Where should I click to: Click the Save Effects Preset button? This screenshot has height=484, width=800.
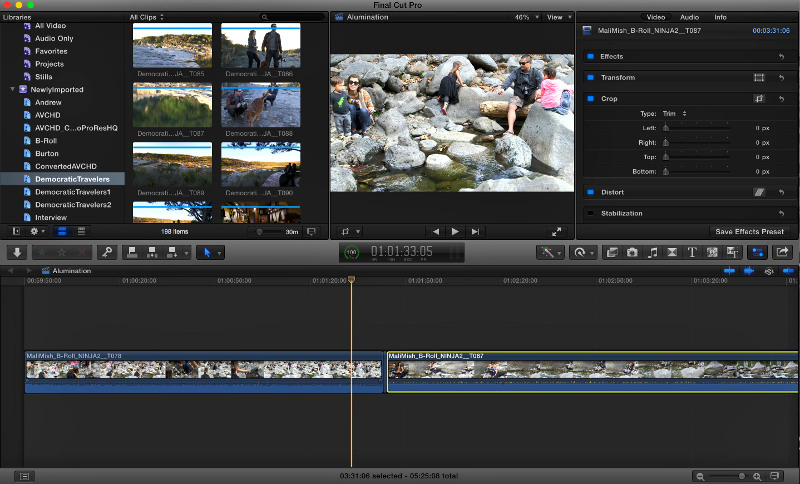752,231
